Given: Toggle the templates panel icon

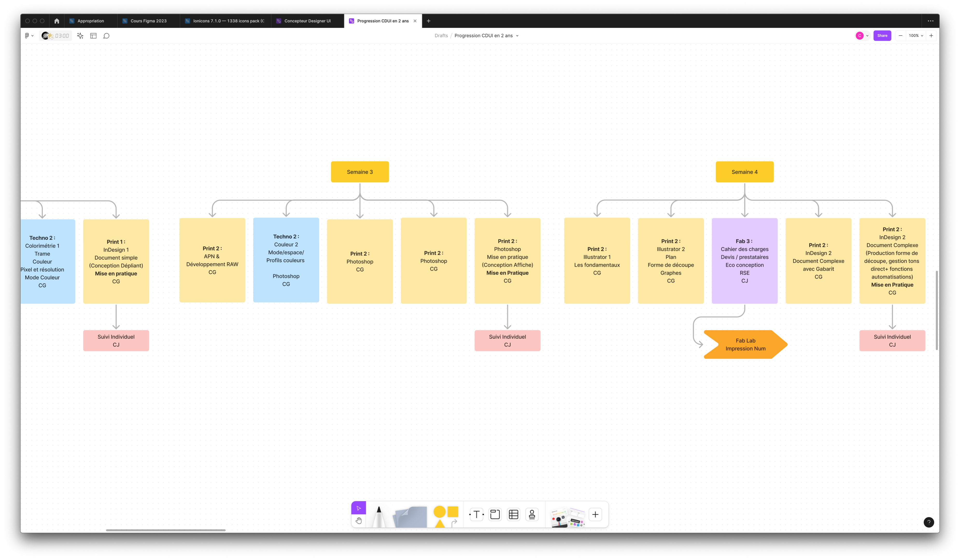Looking at the screenshot, I should [x=93, y=36].
